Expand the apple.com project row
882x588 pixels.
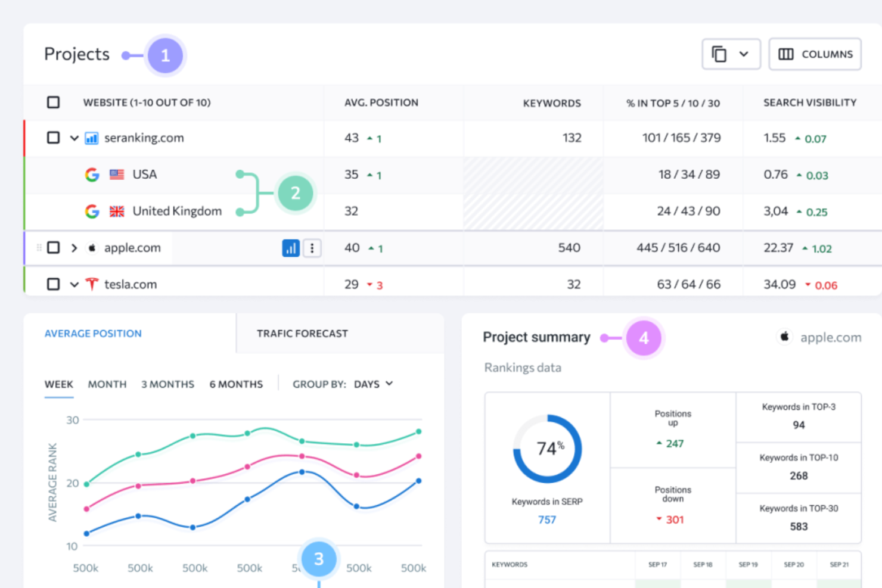(74, 248)
